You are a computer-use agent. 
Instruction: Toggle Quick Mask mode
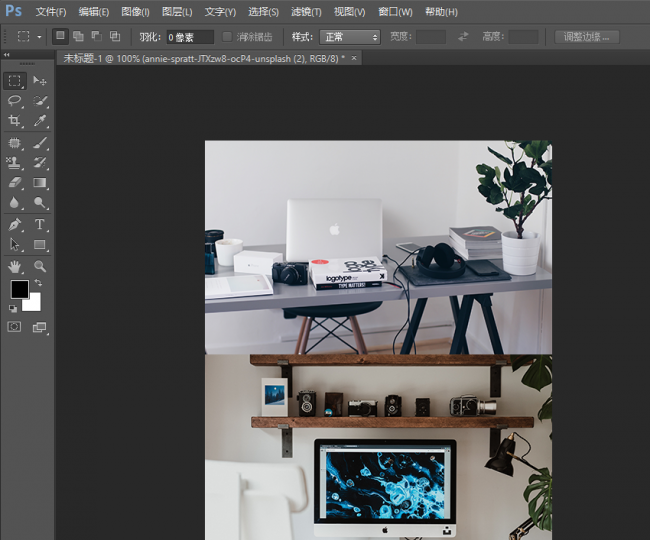click(15, 327)
